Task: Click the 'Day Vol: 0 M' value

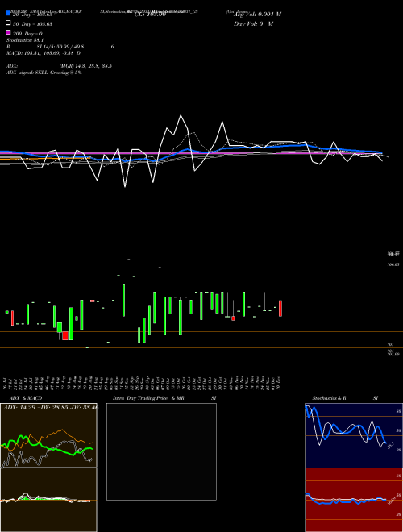Action: coord(253,24)
